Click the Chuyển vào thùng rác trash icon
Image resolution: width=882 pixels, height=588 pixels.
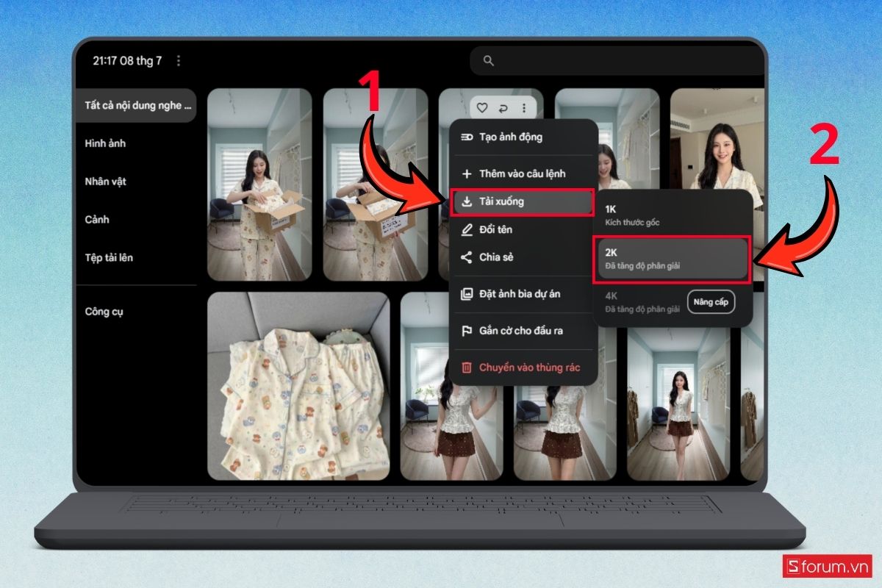[466, 367]
